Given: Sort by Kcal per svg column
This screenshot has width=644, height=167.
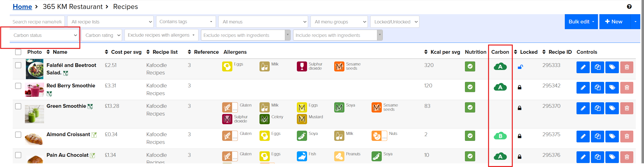Looking at the screenshot, I should tap(442, 52).
